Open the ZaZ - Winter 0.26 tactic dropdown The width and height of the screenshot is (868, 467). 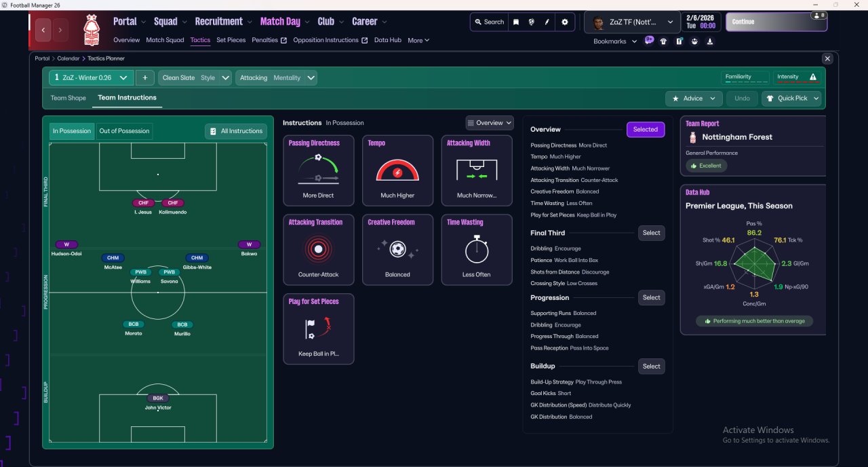click(x=91, y=77)
